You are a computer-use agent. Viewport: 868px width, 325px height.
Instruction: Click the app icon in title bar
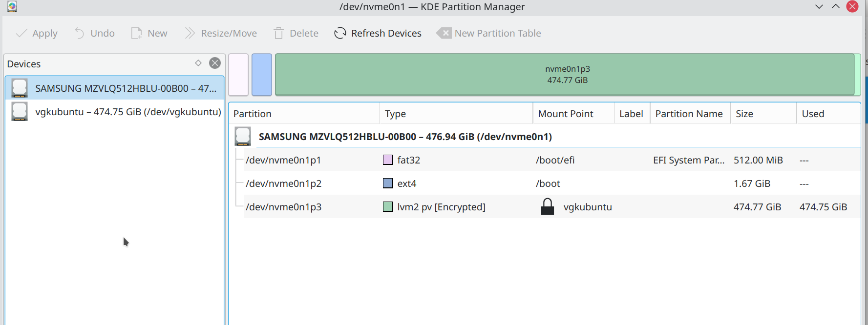coord(12,6)
